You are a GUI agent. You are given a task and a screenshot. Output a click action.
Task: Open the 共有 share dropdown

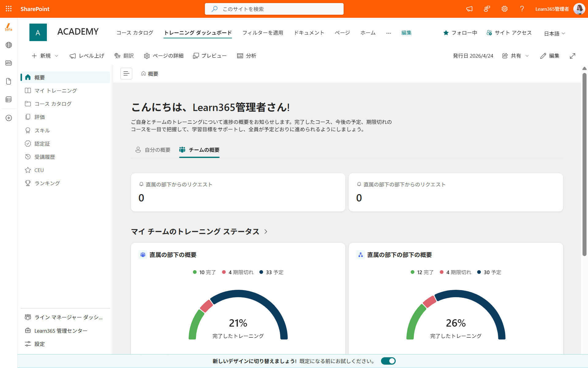[x=515, y=56]
